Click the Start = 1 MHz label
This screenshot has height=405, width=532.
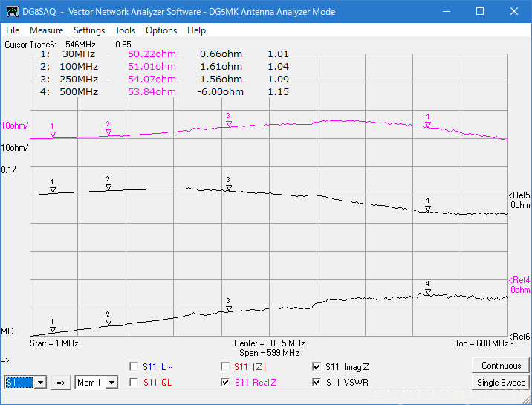coord(54,343)
